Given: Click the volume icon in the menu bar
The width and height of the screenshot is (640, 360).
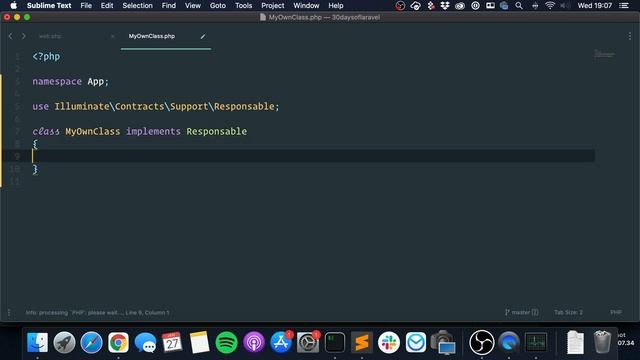Looking at the screenshot, I should (566, 6).
